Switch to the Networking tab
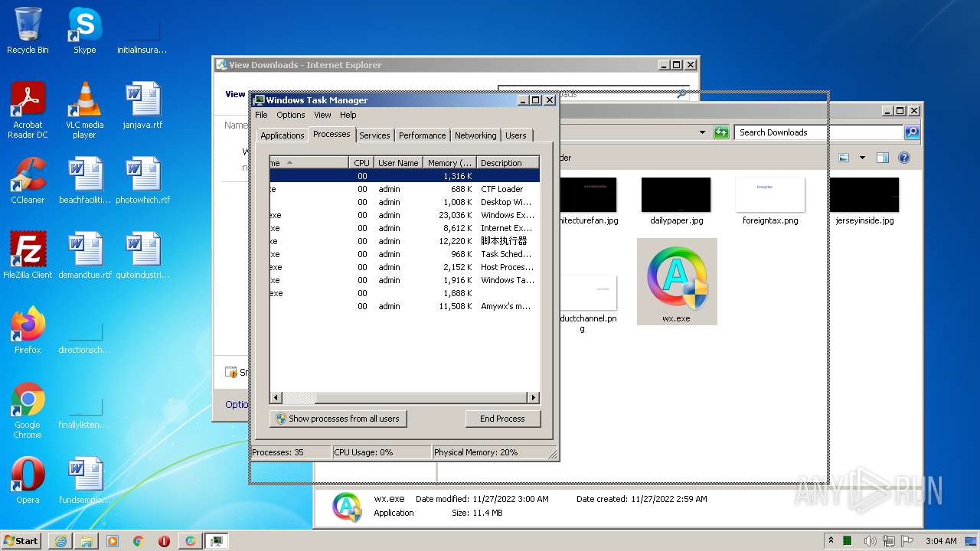This screenshot has width=980, height=551. [475, 135]
